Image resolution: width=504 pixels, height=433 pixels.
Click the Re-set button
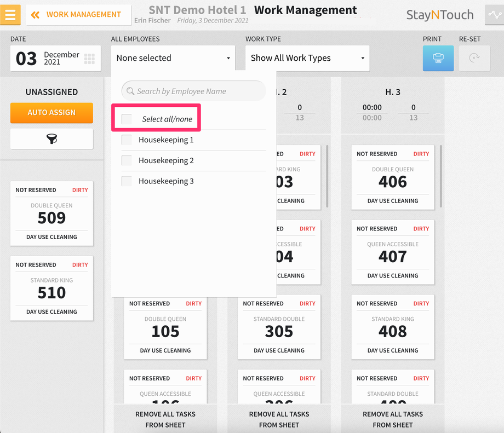tap(474, 58)
